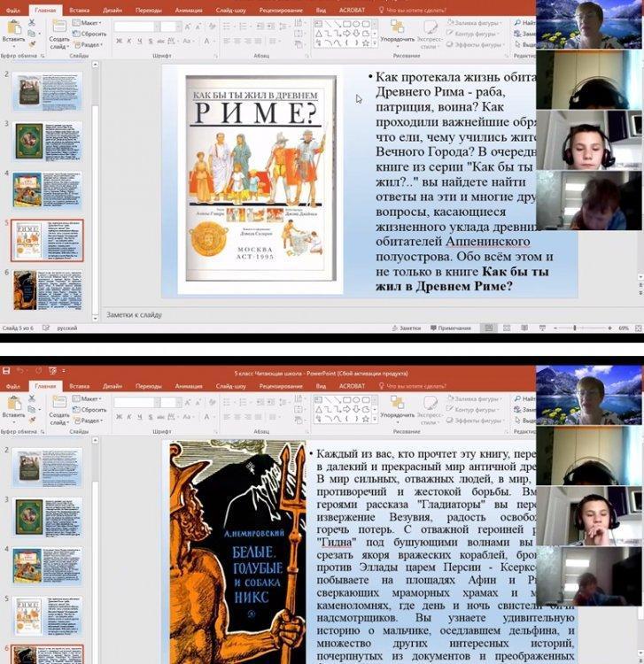Click Create Slide icon in top window
644x664 pixels.
[58, 27]
